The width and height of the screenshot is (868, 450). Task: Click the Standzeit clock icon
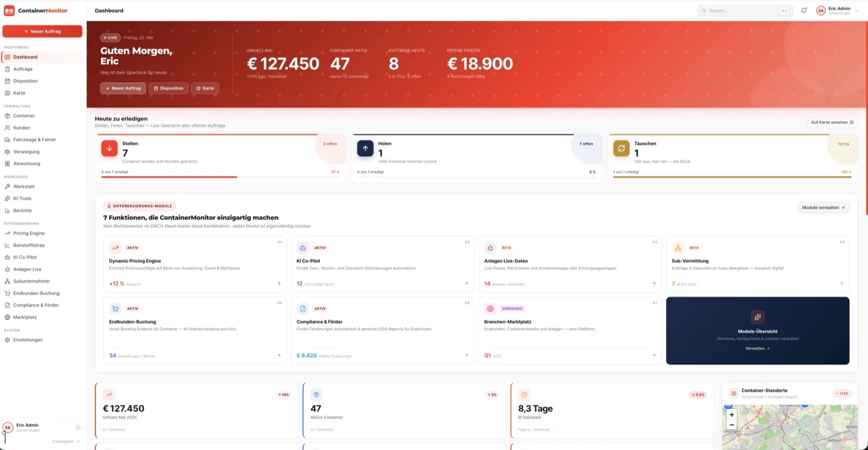[x=524, y=395]
